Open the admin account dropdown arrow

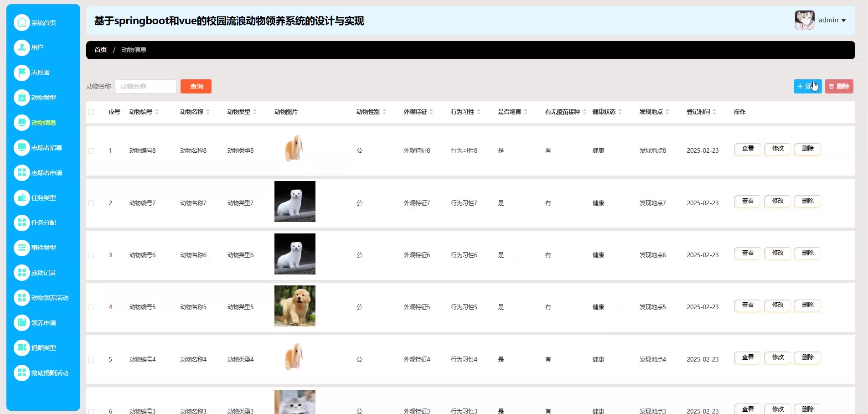click(843, 21)
